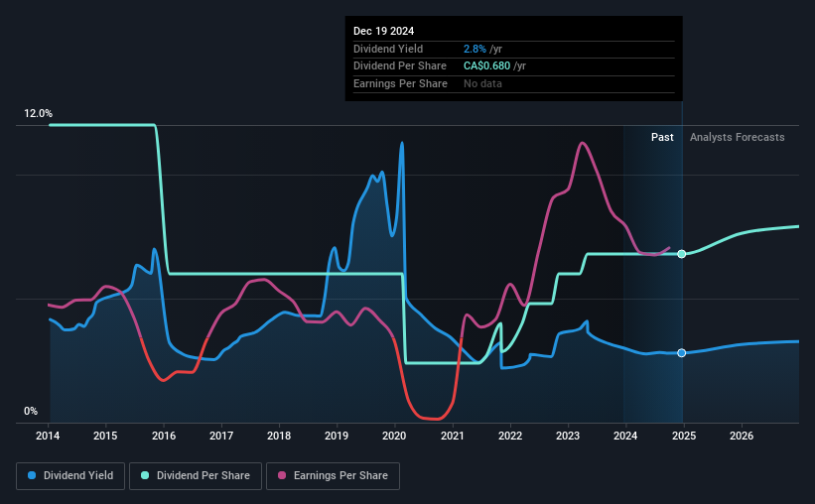Image resolution: width=815 pixels, height=504 pixels.
Task: Click the teal data point marker at 2025
Action: coord(681,254)
